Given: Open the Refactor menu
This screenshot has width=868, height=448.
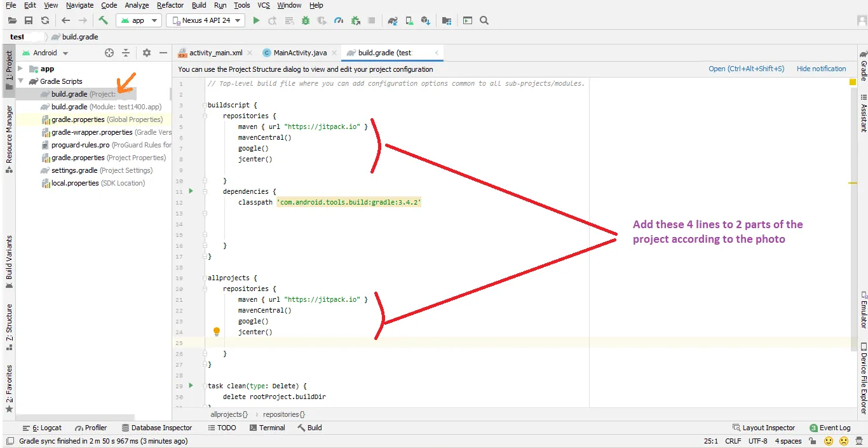Looking at the screenshot, I should point(170,5).
